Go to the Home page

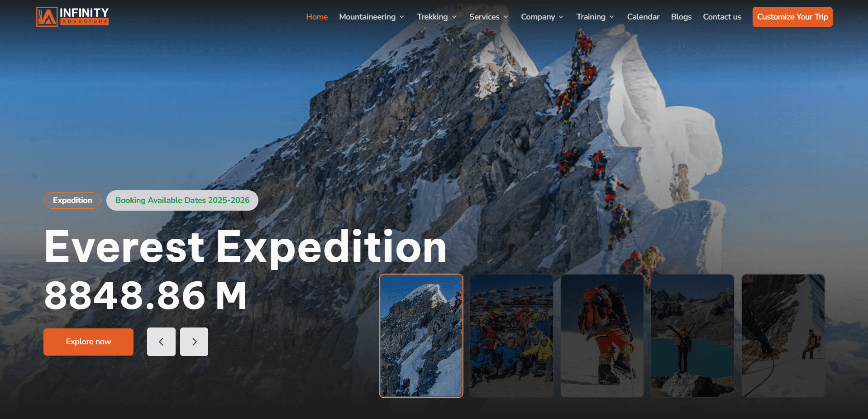[317, 17]
